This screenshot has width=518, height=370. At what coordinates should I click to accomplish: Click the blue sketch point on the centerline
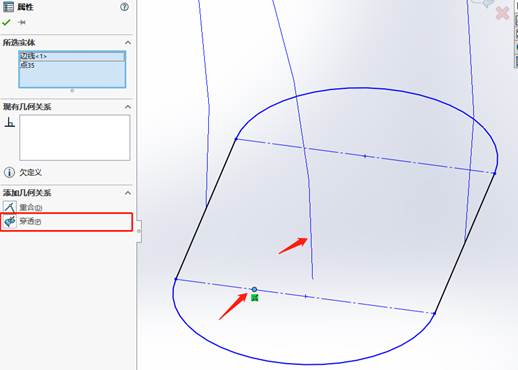tap(254, 289)
